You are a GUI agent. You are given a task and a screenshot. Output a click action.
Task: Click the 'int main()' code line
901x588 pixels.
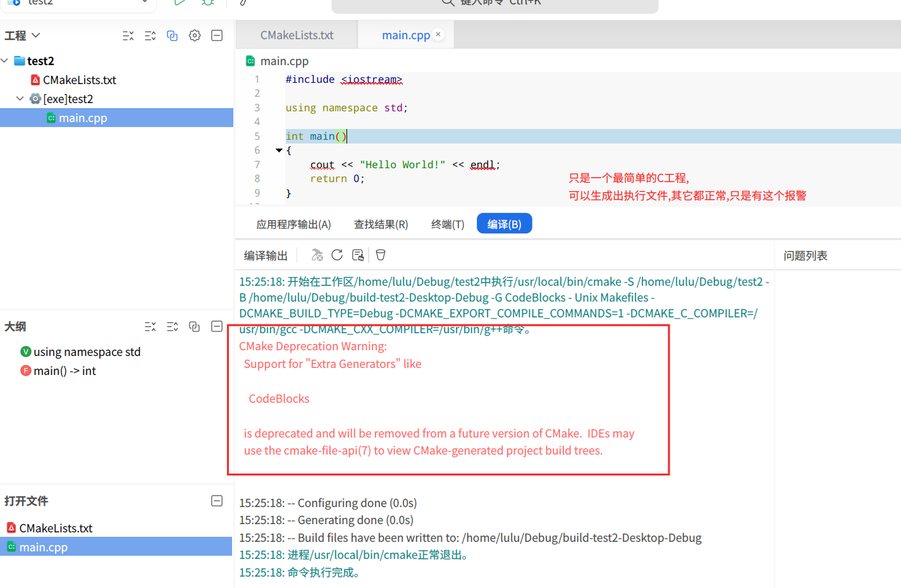pos(316,136)
